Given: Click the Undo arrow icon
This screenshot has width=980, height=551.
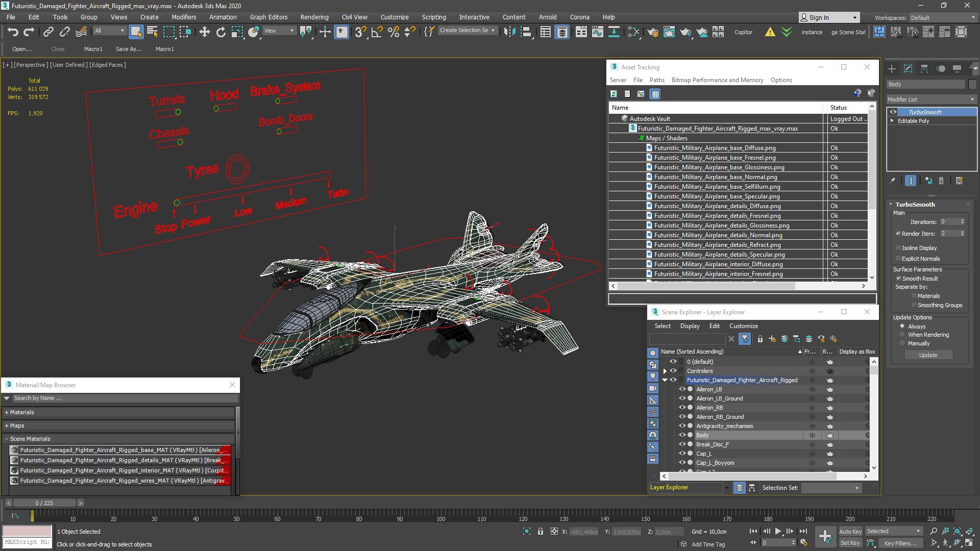Looking at the screenshot, I should tap(13, 32).
